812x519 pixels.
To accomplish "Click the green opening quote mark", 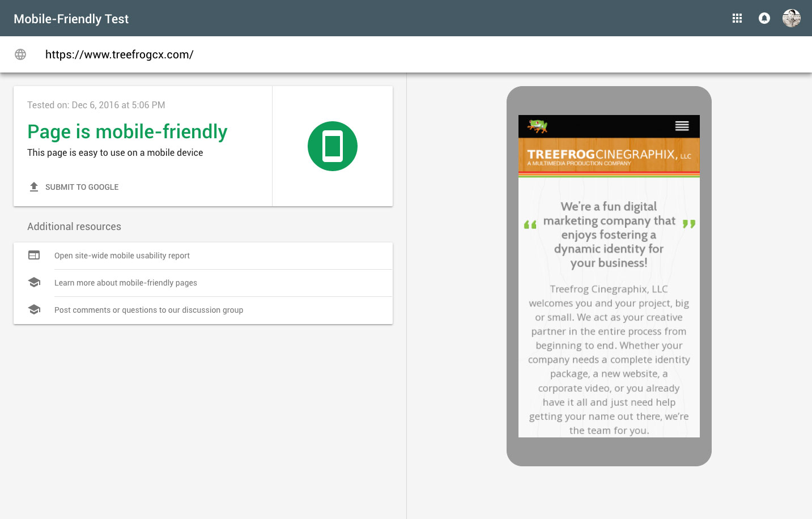I will [x=530, y=225].
